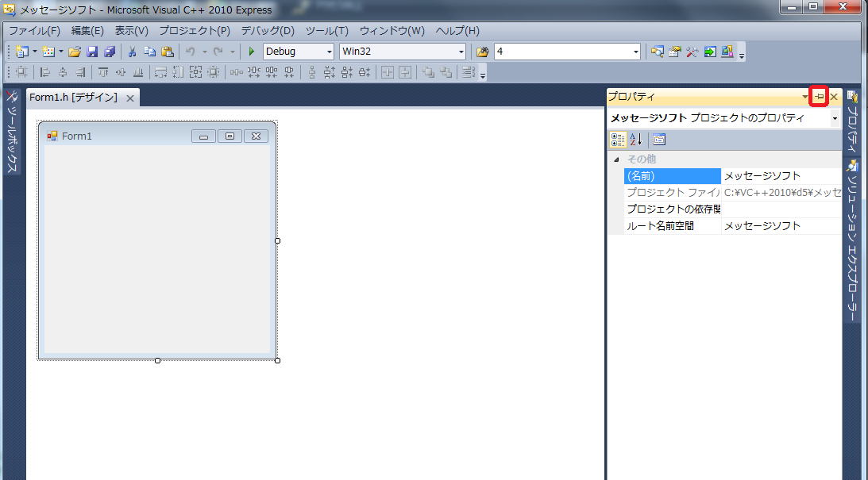868x480 pixels.
Task: Open the デバッグ(D) menu
Action: 267,31
